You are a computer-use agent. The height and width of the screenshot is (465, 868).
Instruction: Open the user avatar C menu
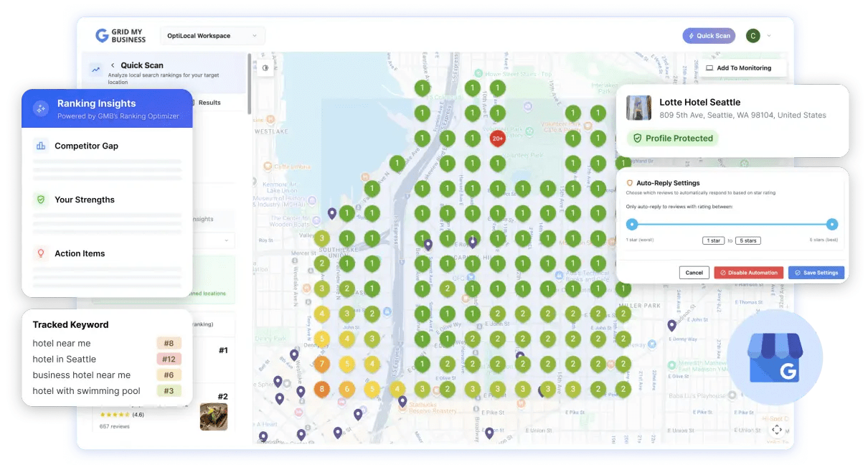753,36
